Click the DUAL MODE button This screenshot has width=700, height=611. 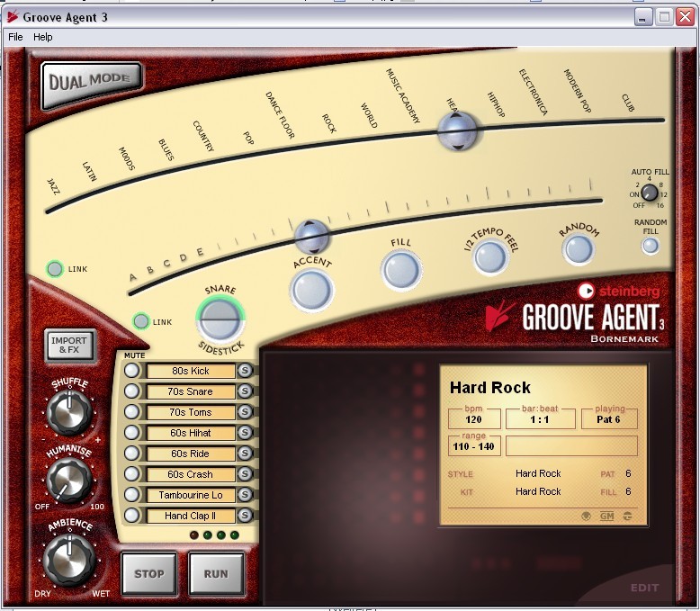click(92, 85)
